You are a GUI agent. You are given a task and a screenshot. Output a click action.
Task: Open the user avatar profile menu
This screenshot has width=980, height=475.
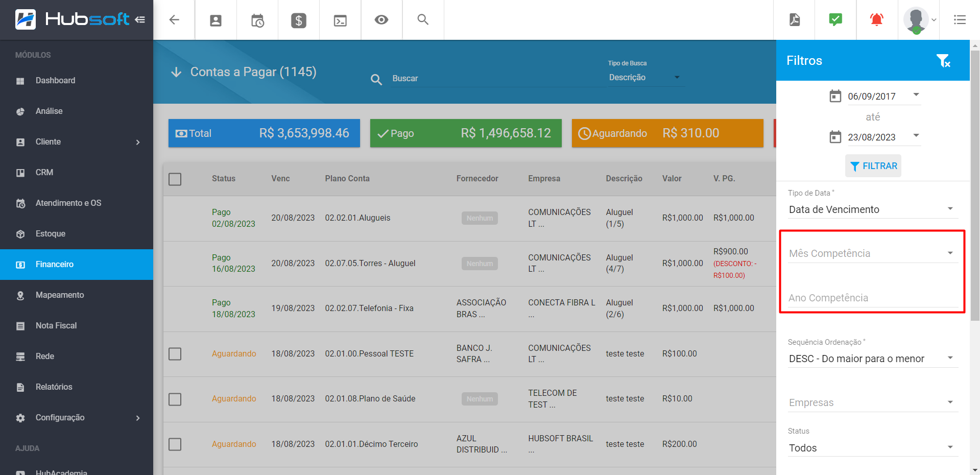pyautogui.click(x=919, y=20)
